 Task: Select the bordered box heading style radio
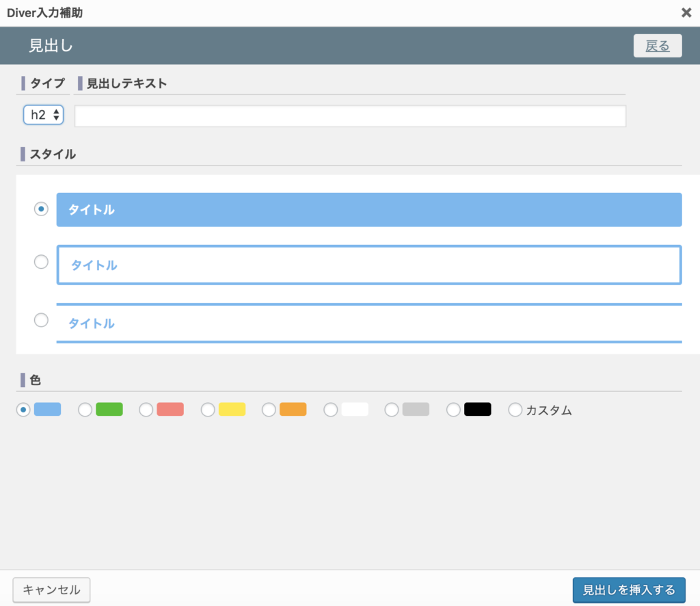click(41, 262)
